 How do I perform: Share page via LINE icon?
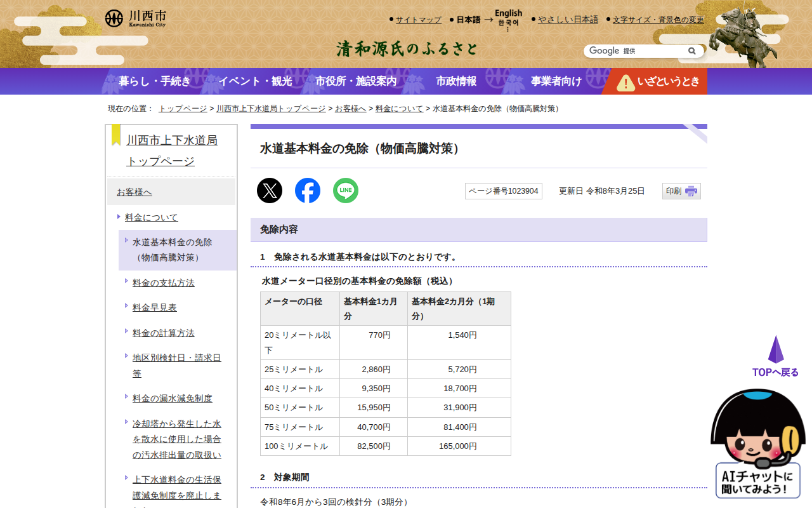coord(346,190)
